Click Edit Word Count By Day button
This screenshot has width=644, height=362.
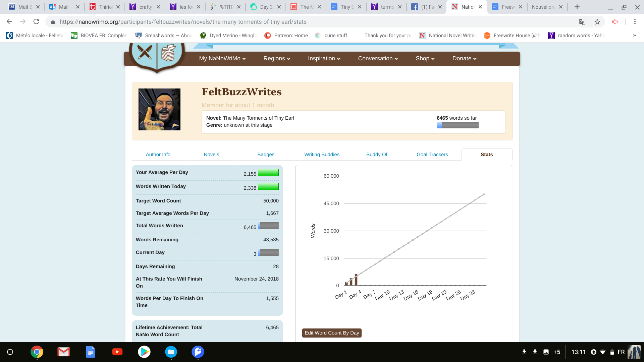(332, 333)
